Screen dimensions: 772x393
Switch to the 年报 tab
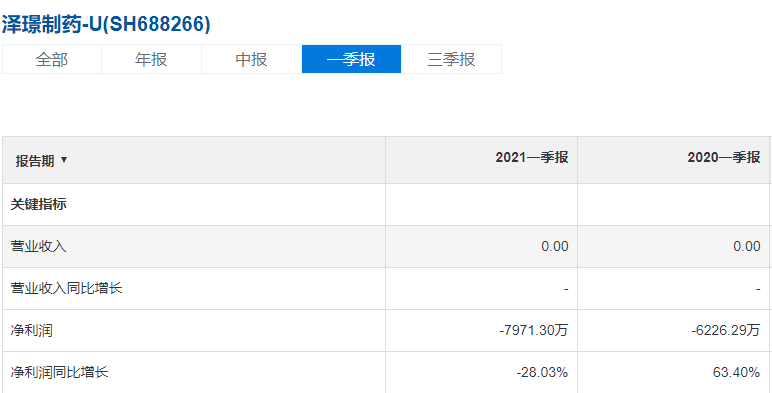pyautogui.click(x=151, y=59)
